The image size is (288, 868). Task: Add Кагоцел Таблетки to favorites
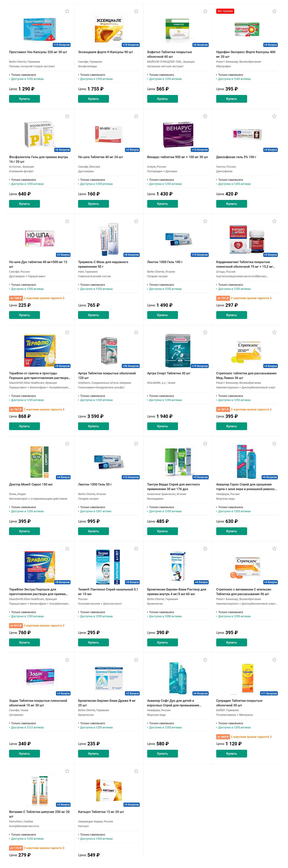tap(136, 771)
